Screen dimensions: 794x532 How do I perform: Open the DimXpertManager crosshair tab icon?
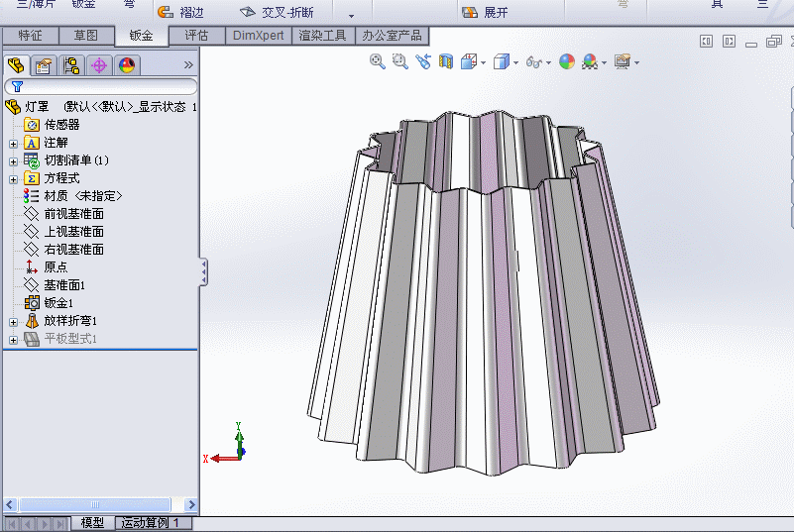[x=99, y=65]
